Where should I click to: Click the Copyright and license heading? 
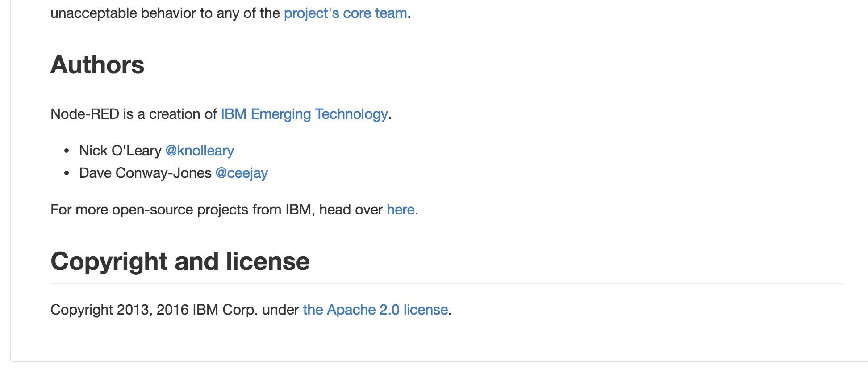(180, 261)
